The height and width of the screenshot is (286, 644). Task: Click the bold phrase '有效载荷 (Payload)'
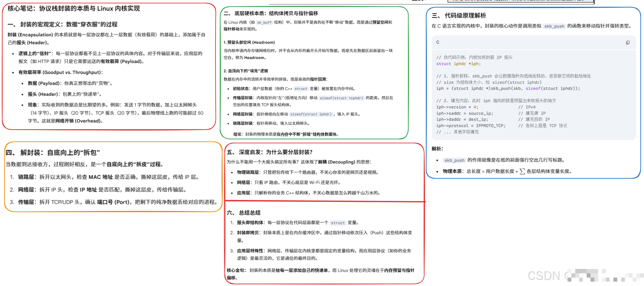click(x=122, y=61)
